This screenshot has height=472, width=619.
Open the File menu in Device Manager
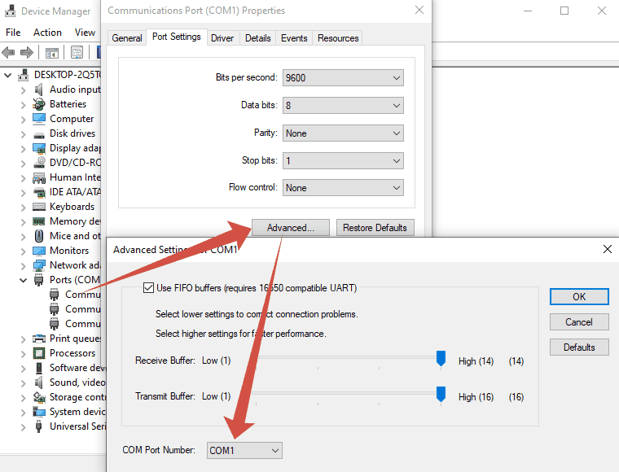[x=13, y=32]
